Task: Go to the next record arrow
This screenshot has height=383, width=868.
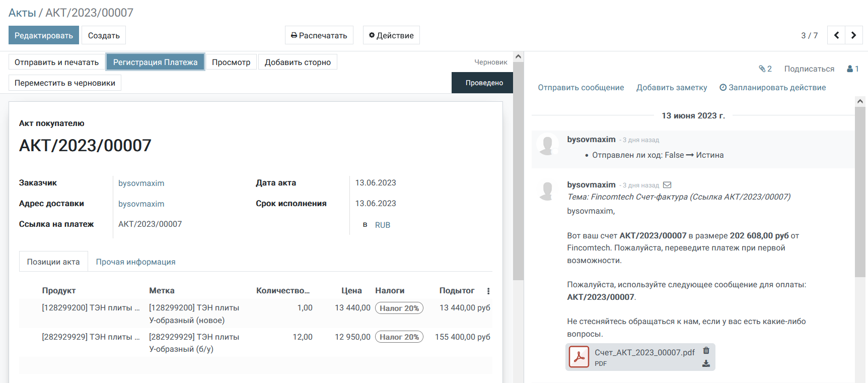Action: pyautogui.click(x=853, y=35)
